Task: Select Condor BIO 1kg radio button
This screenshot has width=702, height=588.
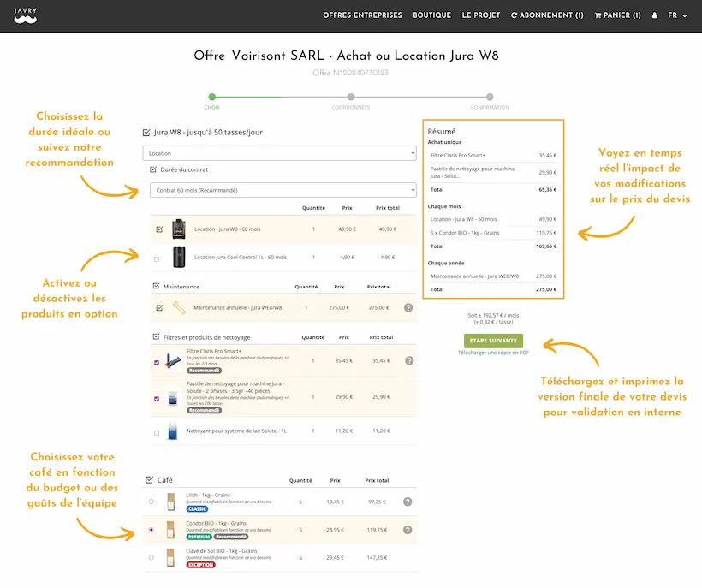Action: coord(152,530)
